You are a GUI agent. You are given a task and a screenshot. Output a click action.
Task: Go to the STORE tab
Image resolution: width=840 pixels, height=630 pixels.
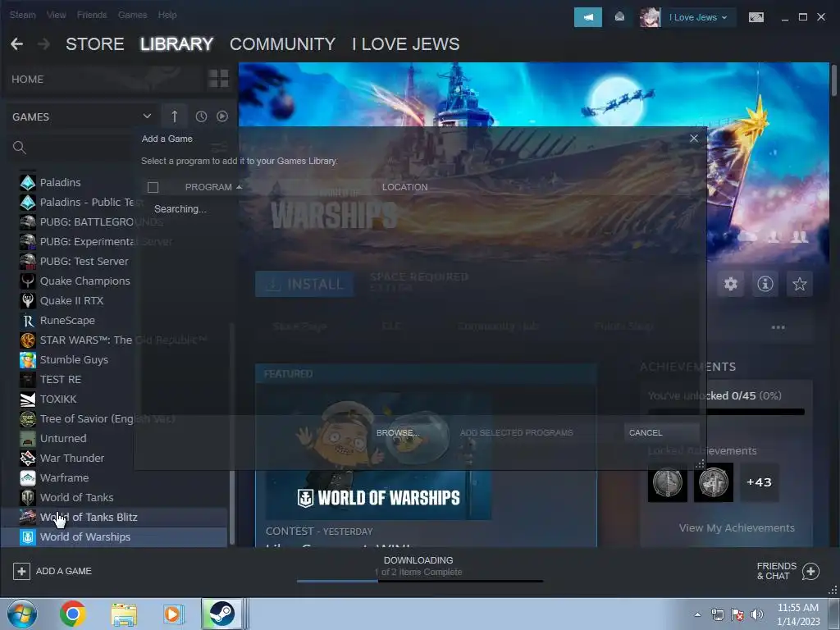point(95,44)
